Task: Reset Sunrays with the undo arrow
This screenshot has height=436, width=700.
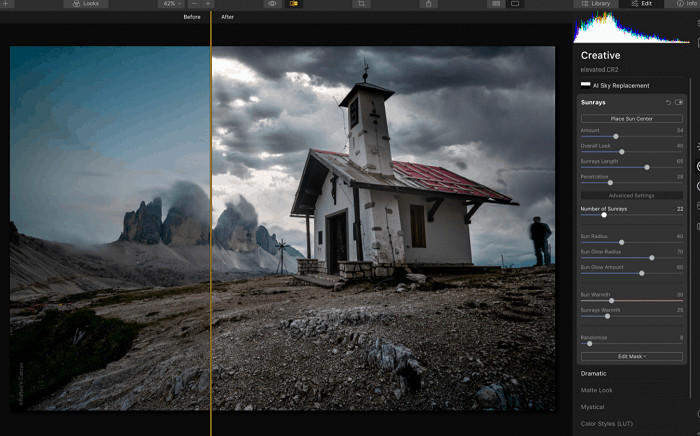Action: [668, 102]
